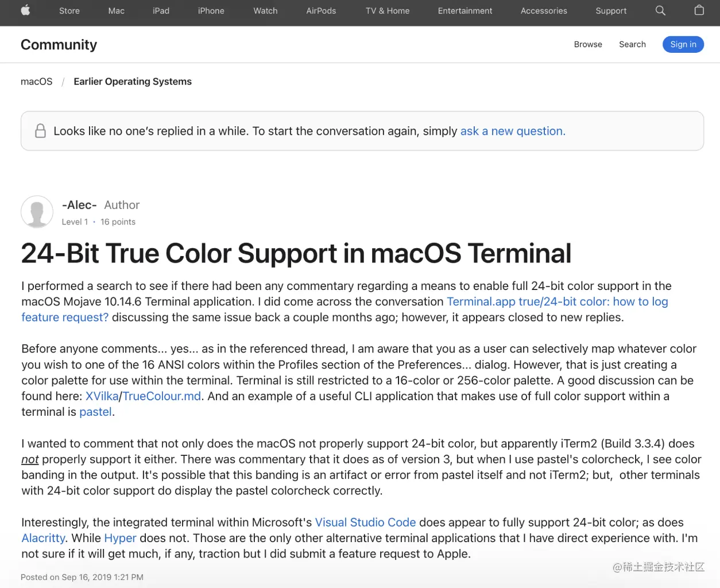Click the Level 1 text
Viewport: 720px width, 588px height.
(x=75, y=222)
